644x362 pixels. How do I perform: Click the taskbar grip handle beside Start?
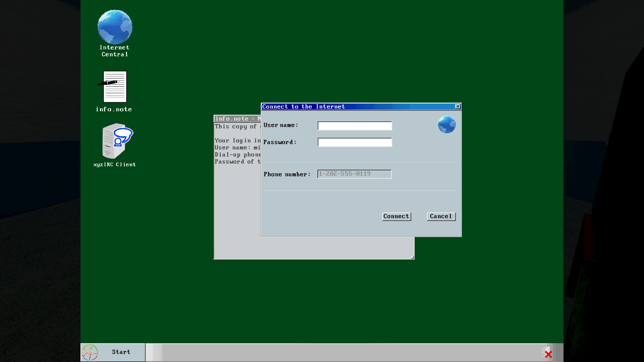coord(154,353)
